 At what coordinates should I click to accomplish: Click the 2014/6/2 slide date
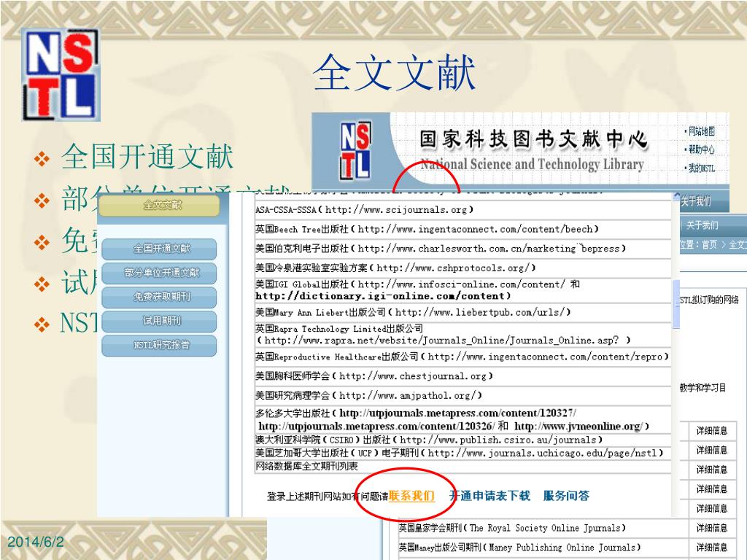tap(36, 542)
